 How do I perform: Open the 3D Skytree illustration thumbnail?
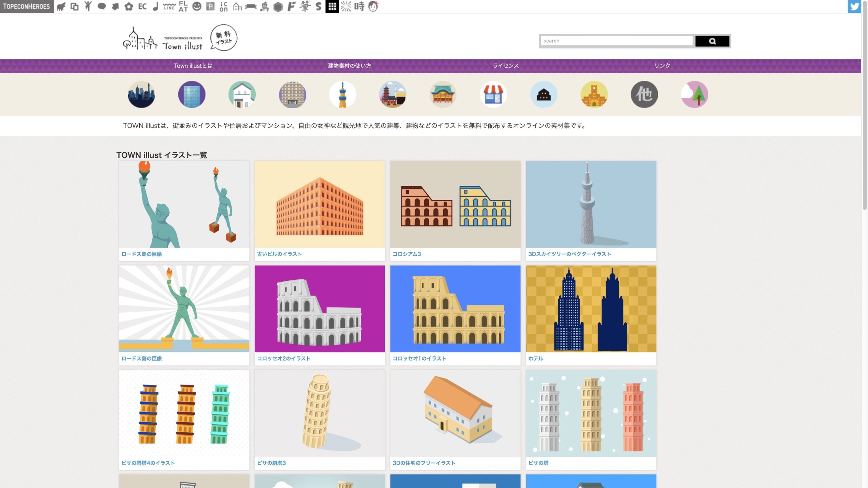(x=591, y=204)
